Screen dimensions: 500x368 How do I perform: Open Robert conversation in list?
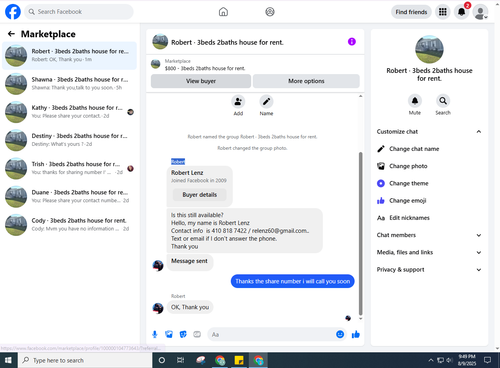(69, 56)
